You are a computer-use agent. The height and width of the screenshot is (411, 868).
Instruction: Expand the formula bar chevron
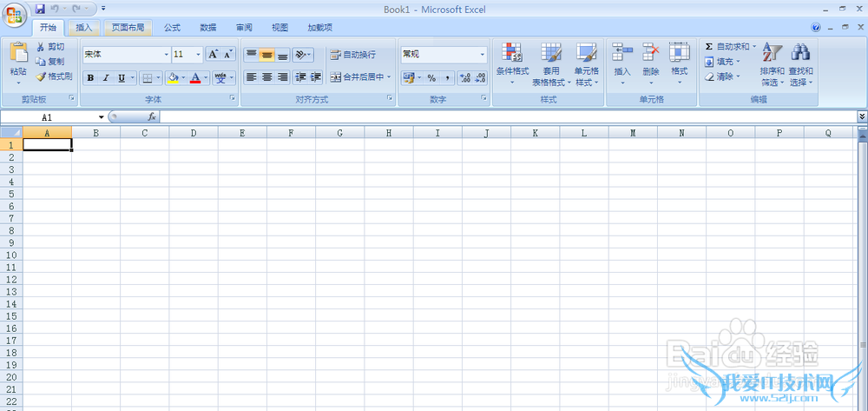[x=862, y=116]
